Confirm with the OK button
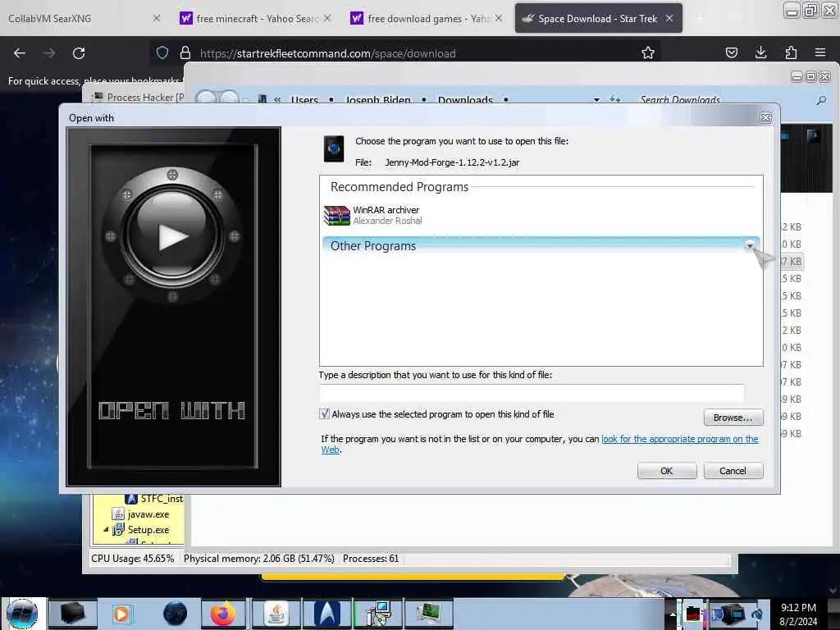840x630 pixels. pos(666,470)
